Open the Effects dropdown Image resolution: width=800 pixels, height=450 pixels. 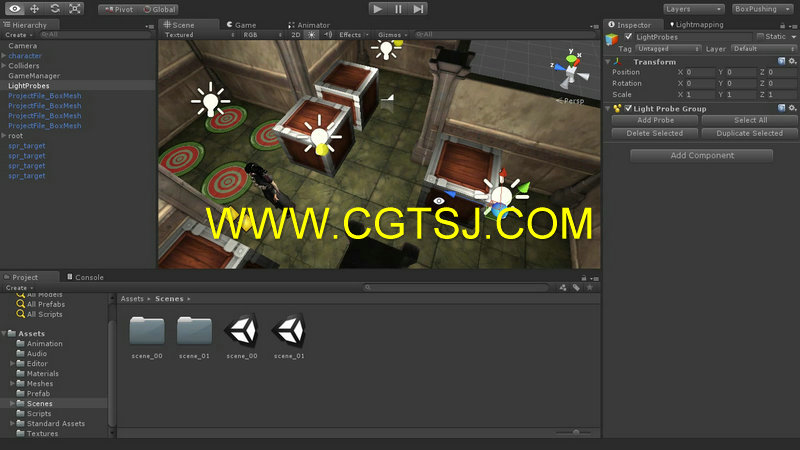(x=354, y=35)
